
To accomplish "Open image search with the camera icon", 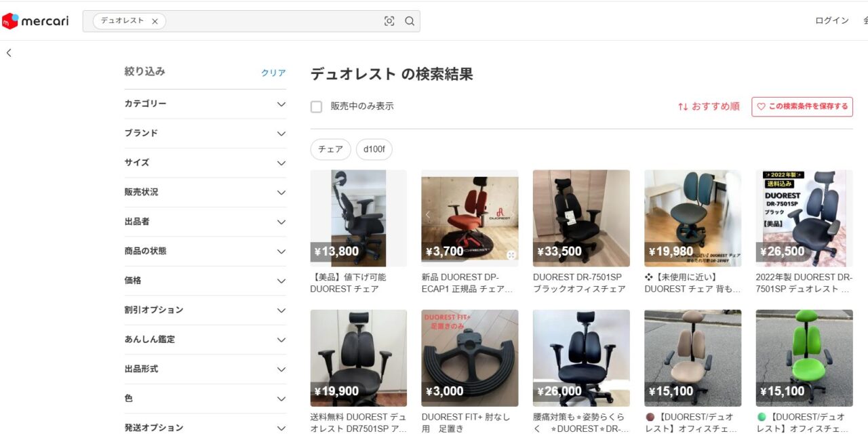I will point(389,21).
